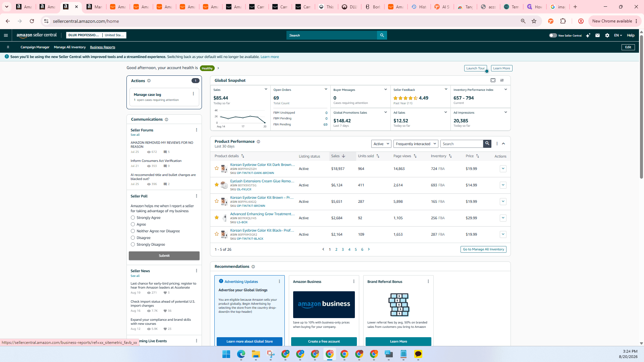This screenshot has height=362, width=644.
Task: Click Go to Manage All Inventory button
Action: click(x=483, y=249)
